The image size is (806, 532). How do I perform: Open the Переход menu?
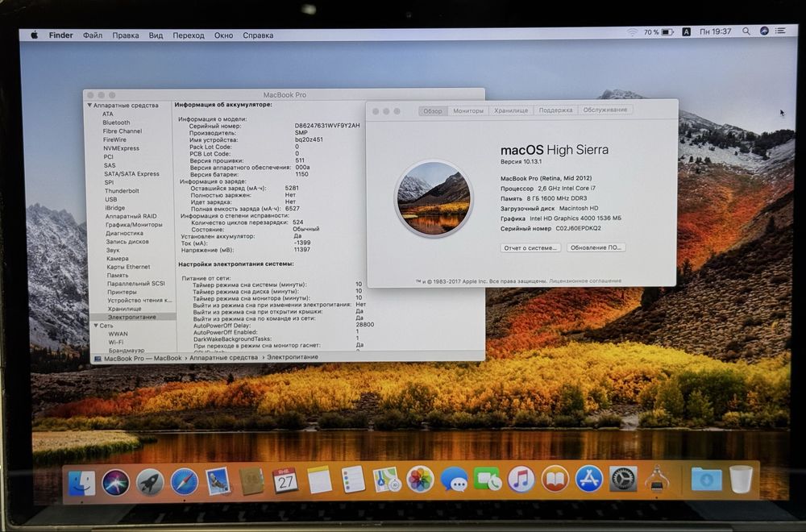188,35
